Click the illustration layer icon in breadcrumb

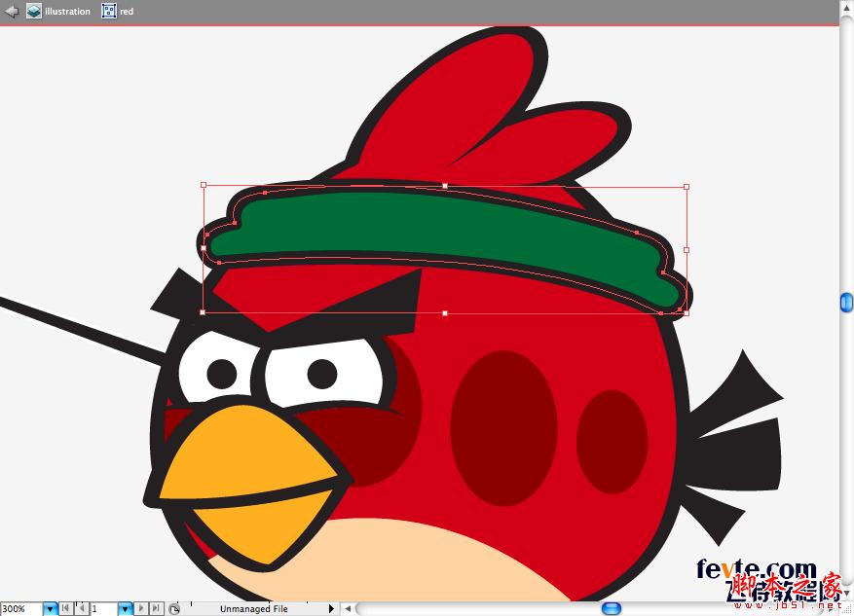tap(34, 11)
